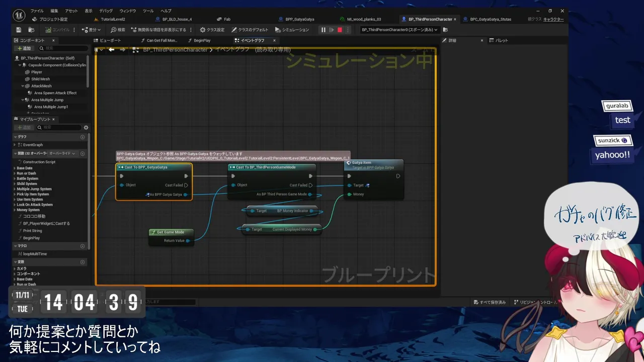Click the frame advance play icon
This screenshot has width=644, height=362.
pyautogui.click(x=332, y=30)
